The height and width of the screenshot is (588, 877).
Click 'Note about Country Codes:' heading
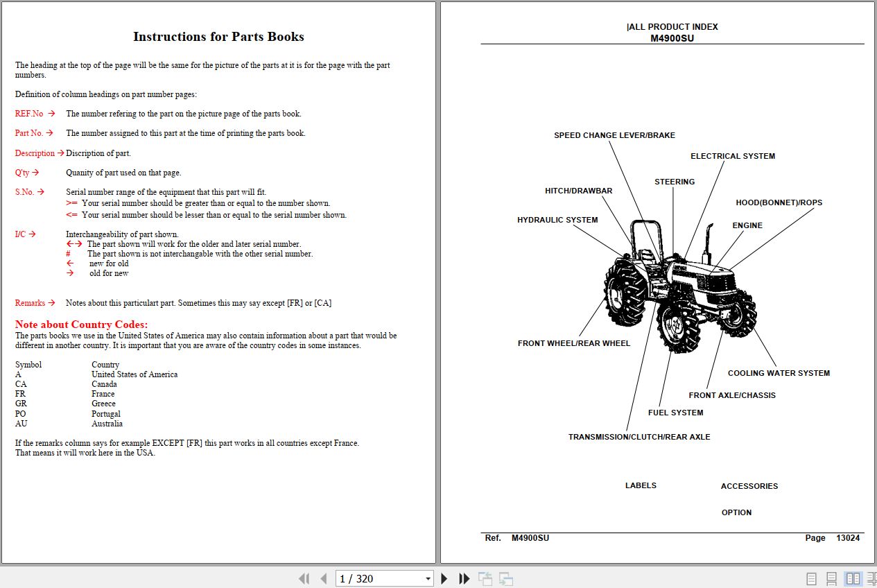81,325
